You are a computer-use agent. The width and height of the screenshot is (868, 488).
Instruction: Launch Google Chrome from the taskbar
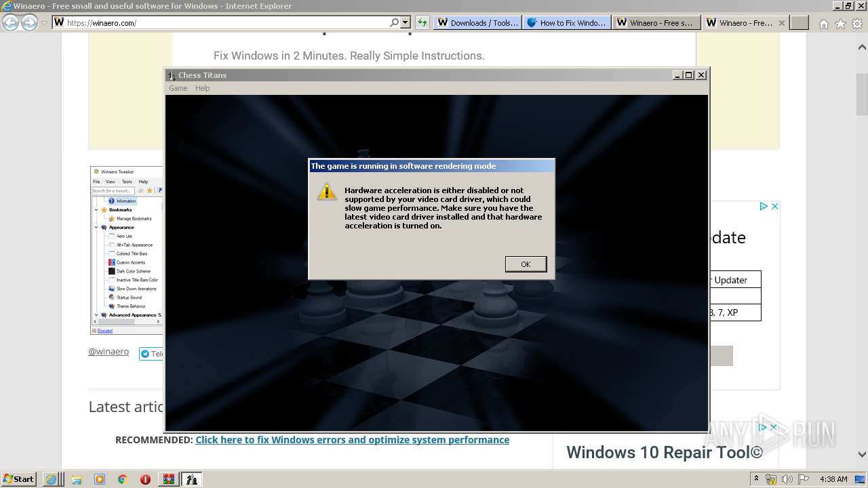tap(122, 479)
